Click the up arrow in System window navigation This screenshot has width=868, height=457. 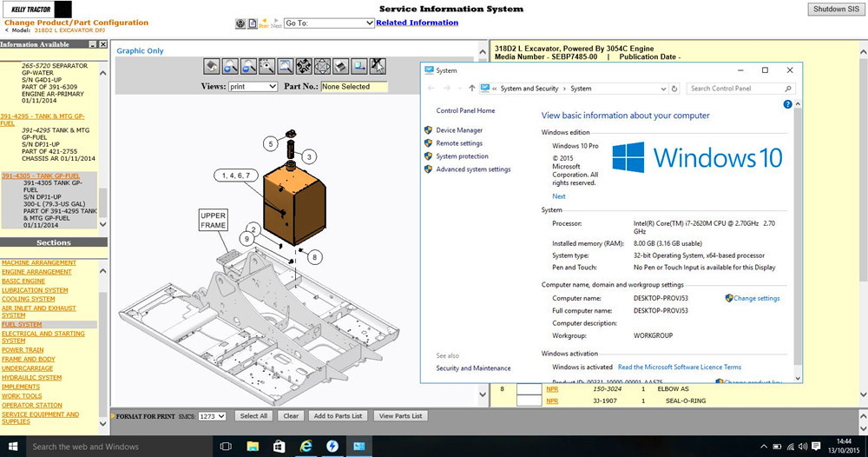coord(471,88)
